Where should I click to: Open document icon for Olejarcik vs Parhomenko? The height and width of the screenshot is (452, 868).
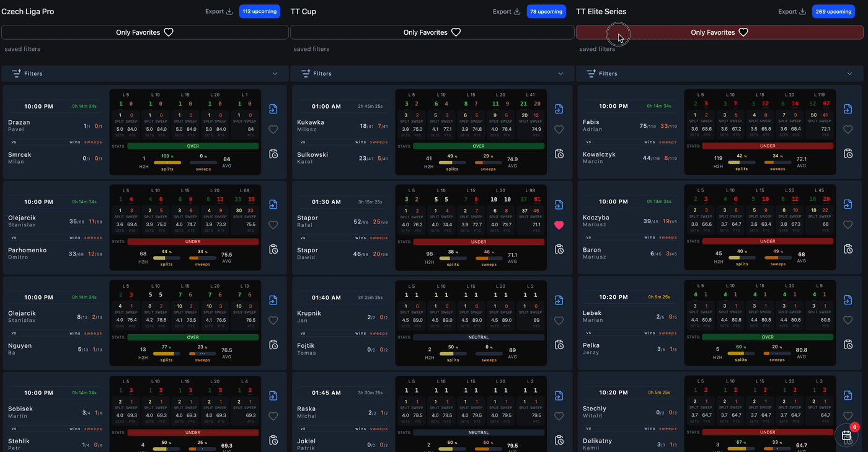(273, 205)
